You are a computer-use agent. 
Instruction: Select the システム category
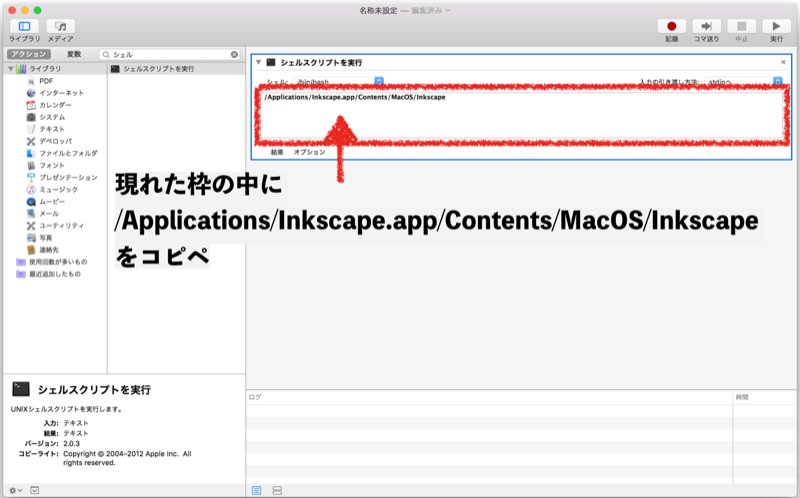point(52,117)
